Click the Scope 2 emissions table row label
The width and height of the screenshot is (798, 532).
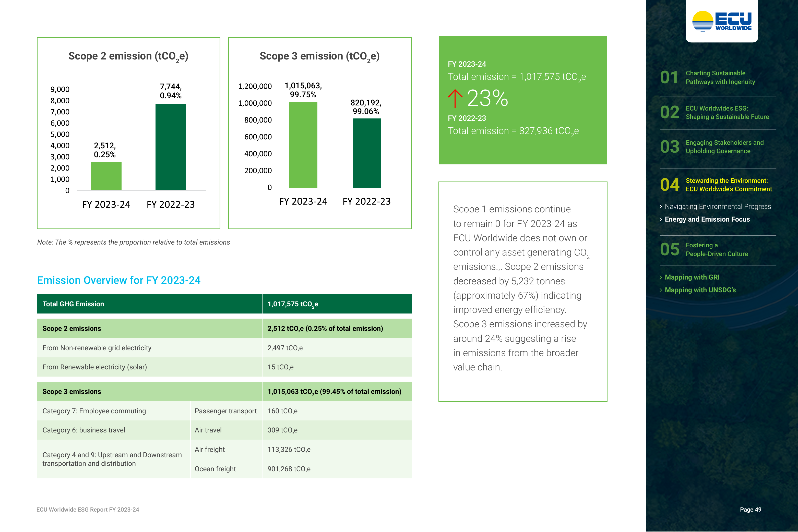pyautogui.click(x=149, y=328)
